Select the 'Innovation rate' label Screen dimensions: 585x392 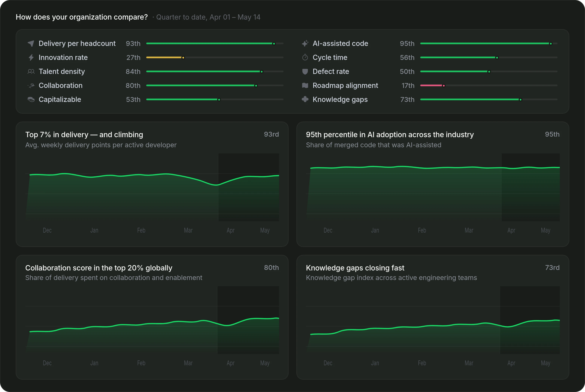(63, 57)
